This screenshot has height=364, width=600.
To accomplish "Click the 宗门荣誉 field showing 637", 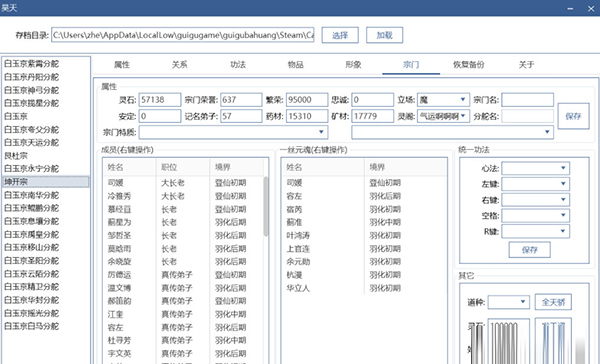I will pos(241,100).
